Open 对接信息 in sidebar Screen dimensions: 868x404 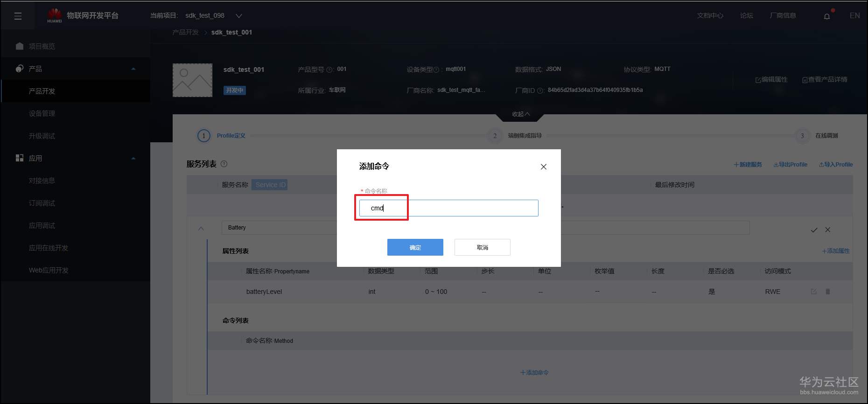point(42,181)
